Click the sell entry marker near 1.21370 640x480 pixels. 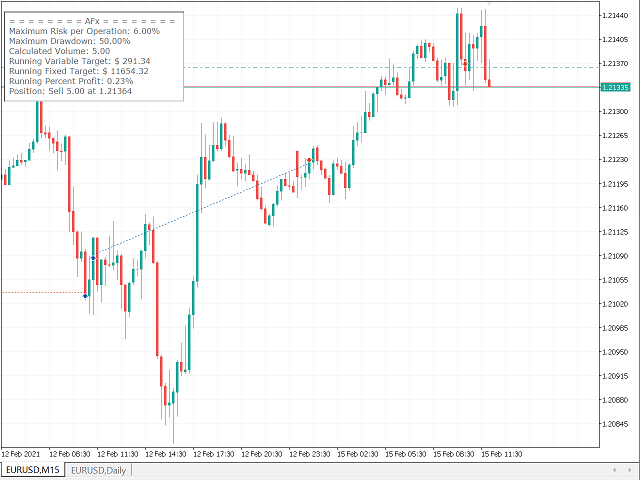(x=465, y=64)
